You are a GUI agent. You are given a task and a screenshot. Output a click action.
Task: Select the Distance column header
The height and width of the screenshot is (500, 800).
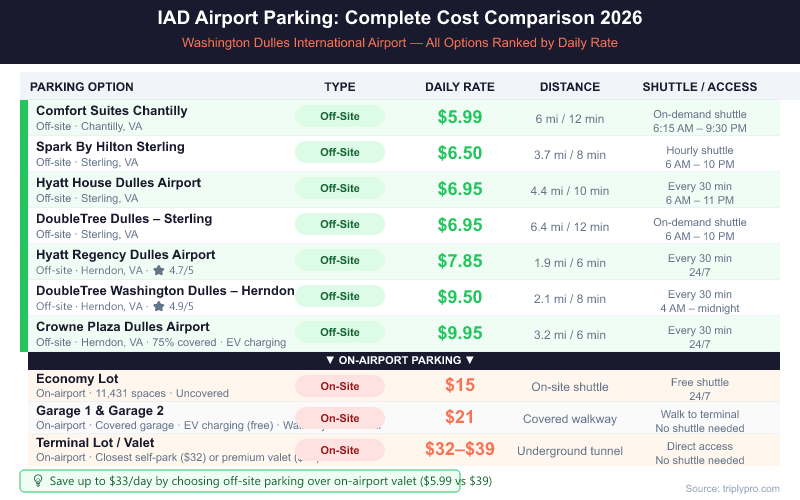(x=570, y=87)
